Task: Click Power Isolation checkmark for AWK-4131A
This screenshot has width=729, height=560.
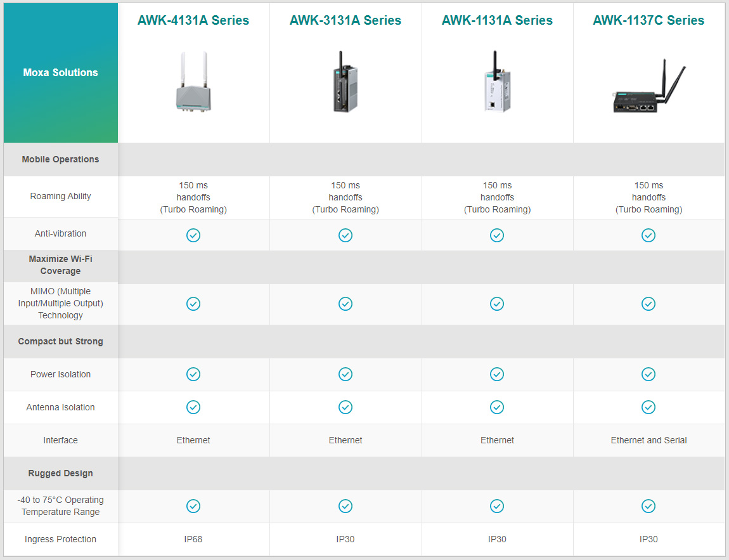Action: [x=193, y=374]
